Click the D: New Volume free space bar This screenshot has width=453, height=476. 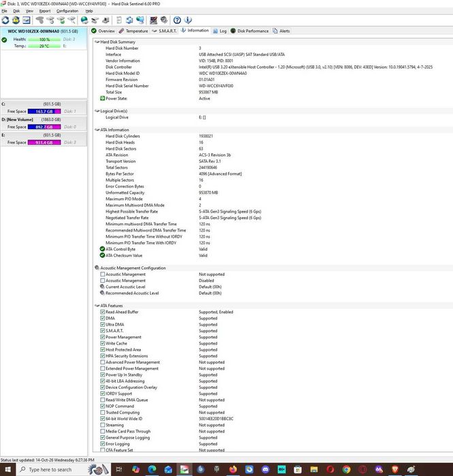(x=44, y=127)
